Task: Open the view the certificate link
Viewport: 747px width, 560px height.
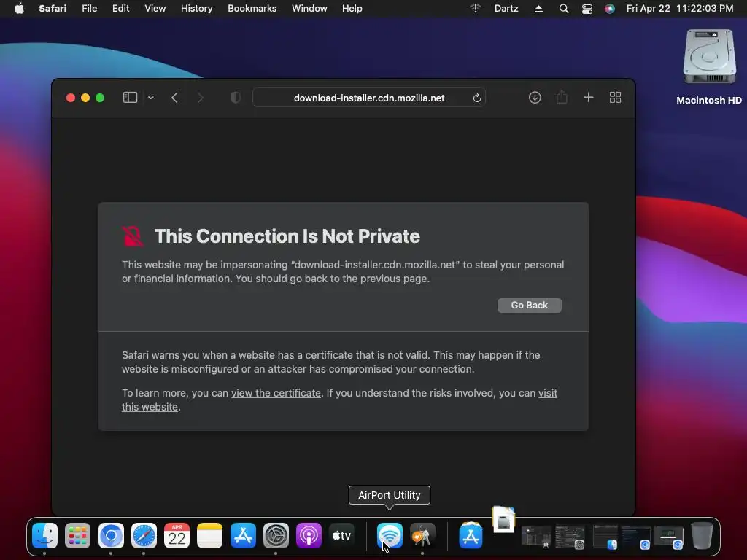Action: [x=276, y=393]
